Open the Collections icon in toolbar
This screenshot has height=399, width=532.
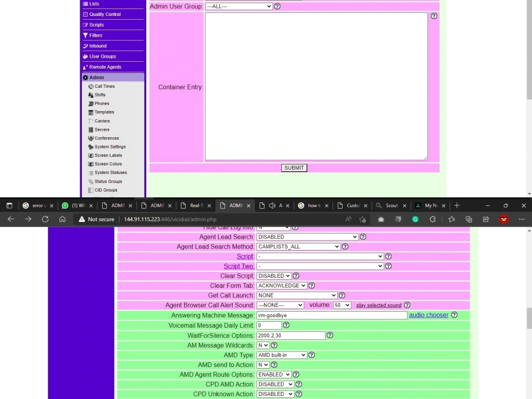(x=469, y=219)
